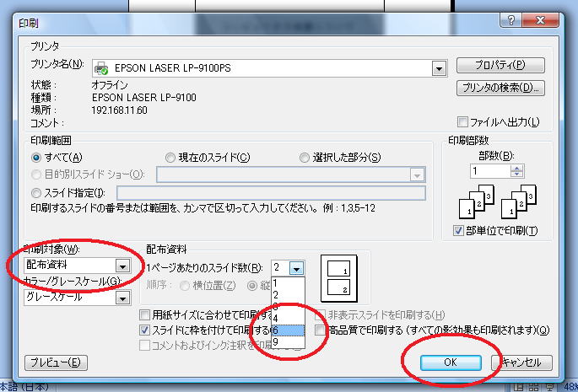
Task: Choose 9 slides per page in list
Action: [x=288, y=342]
